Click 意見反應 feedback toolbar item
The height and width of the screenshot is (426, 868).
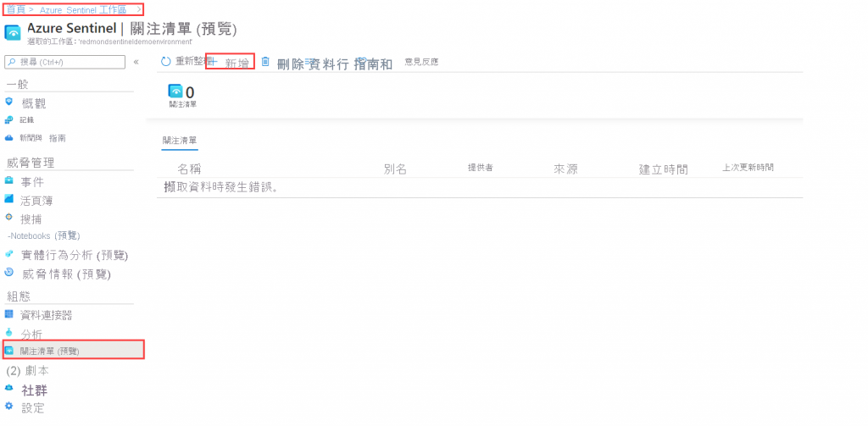(x=422, y=62)
